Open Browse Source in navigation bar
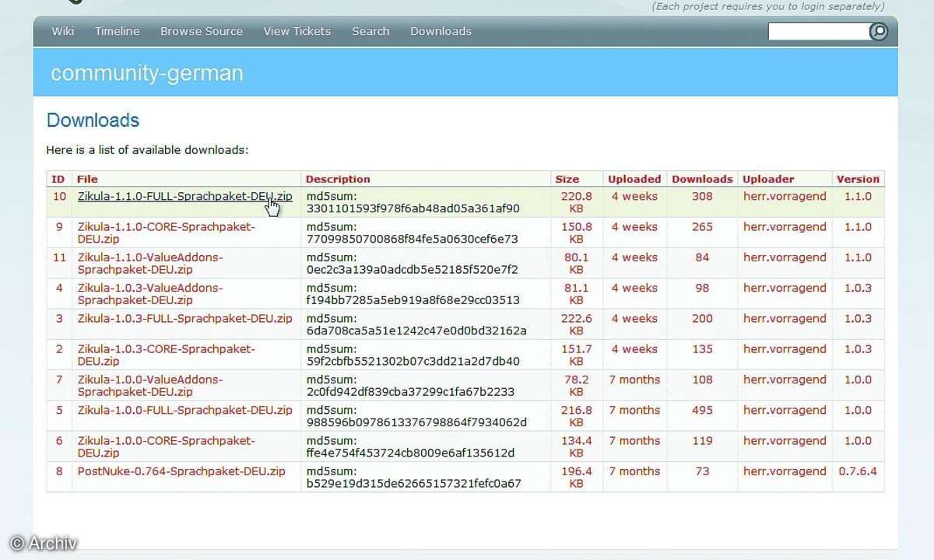The image size is (934, 560). [x=202, y=31]
